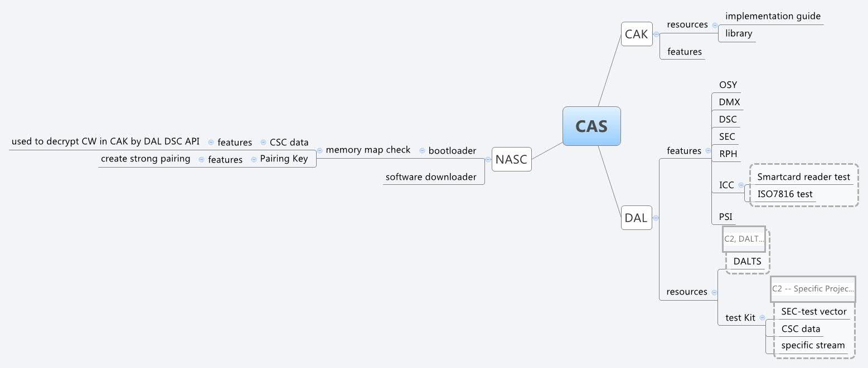Select the ISO7816 test topic

(x=784, y=193)
